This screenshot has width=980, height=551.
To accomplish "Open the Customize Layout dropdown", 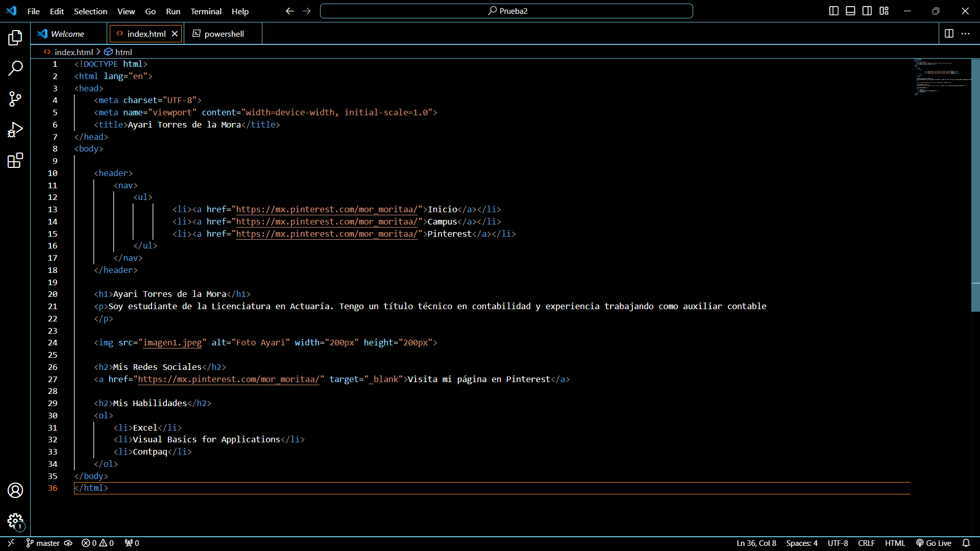I will click(885, 10).
